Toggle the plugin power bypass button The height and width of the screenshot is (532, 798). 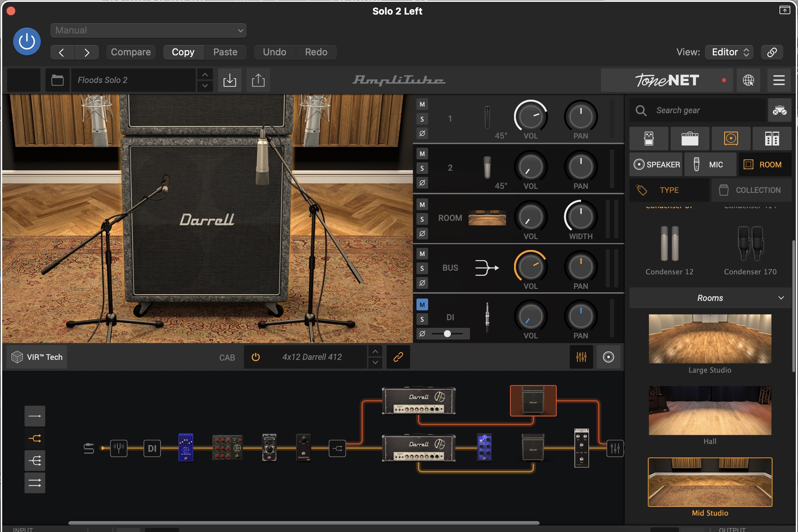(x=27, y=41)
